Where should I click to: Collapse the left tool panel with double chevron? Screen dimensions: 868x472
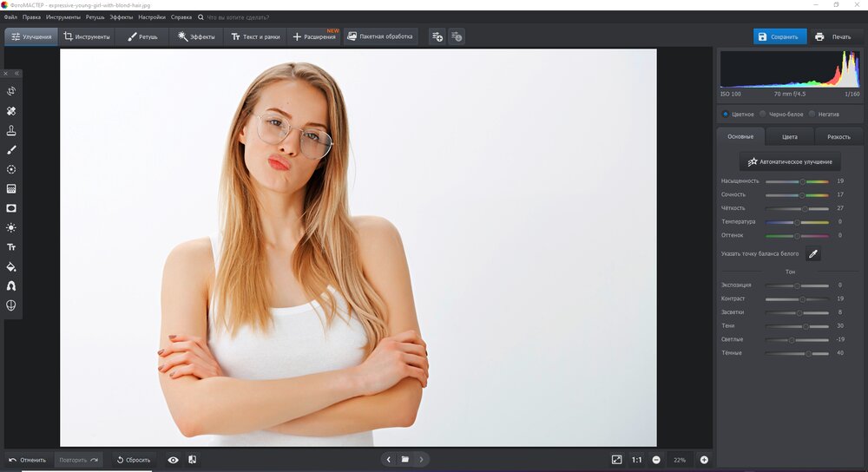(16, 74)
